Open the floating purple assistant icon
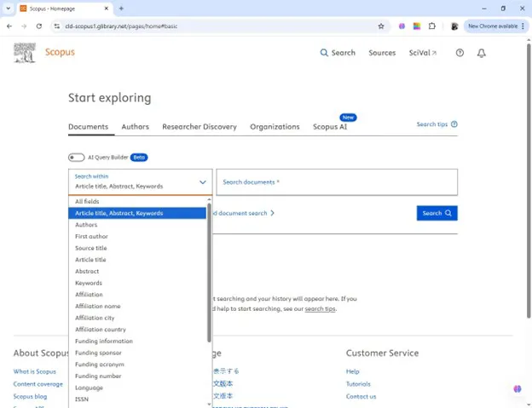Image resolution: width=532 pixels, height=408 pixels. [x=517, y=388]
